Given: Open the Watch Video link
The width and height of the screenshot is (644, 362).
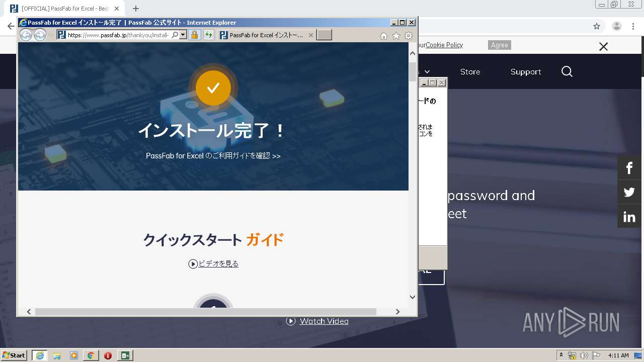Looking at the screenshot, I should click(324, 321).
